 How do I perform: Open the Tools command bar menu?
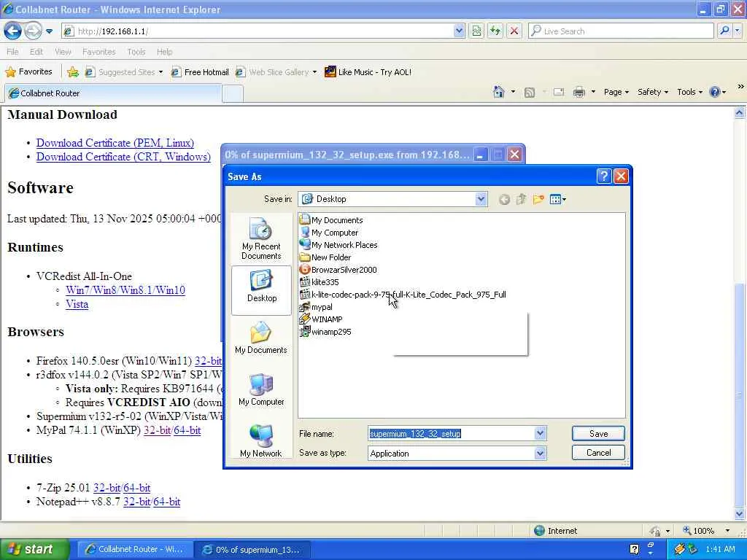689,92
